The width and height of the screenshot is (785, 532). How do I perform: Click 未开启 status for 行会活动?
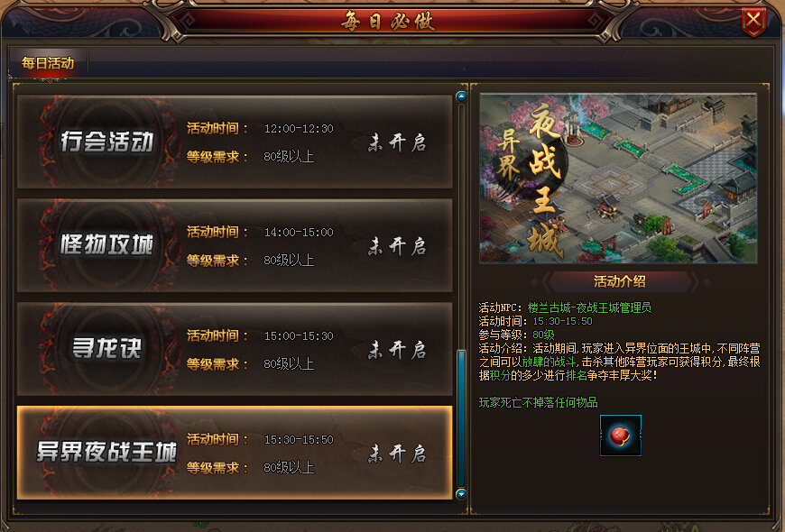click(x=397, y=142)
